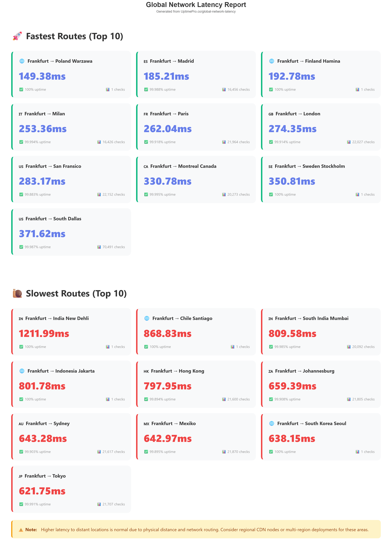Click the globe icon on Finland Hamina card
The image size is (392, 540).
(271, 61)
